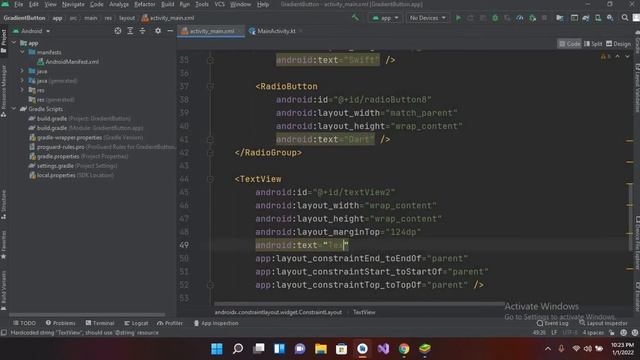Expand the java (generated) folder

(22, 80)
